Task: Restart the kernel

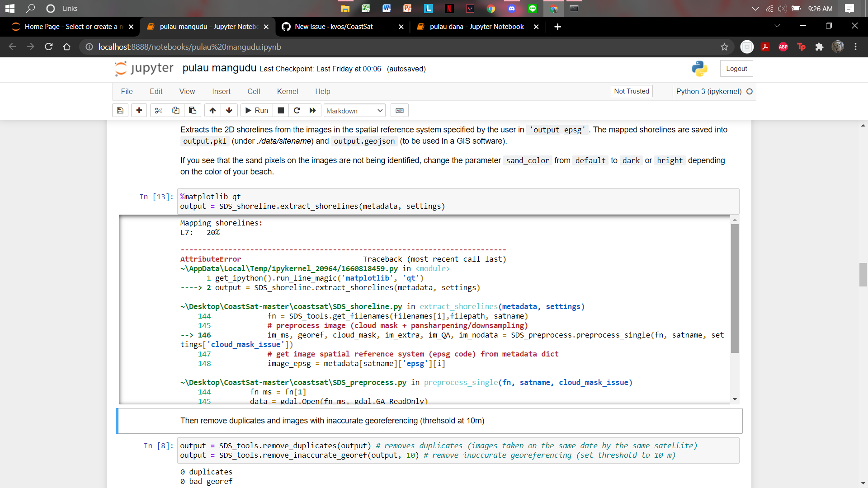Action: (x=297, y=110)
